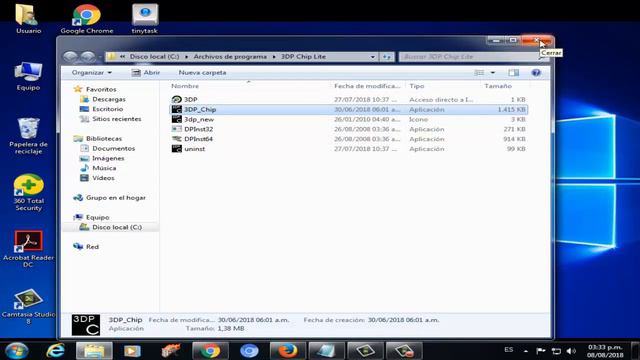This screenshot has width=640, height=360.
Task: Click 3DP Chip Lite in the address bar
Action: point(303,56)
